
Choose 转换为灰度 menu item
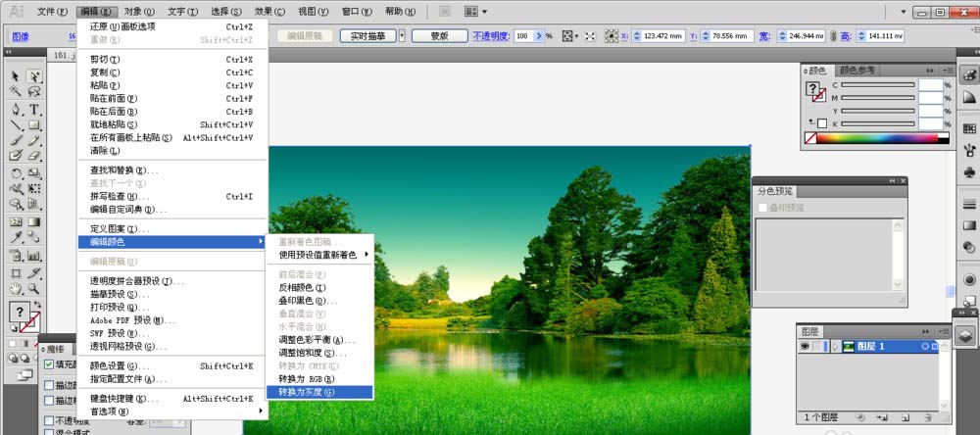(320, 392)
